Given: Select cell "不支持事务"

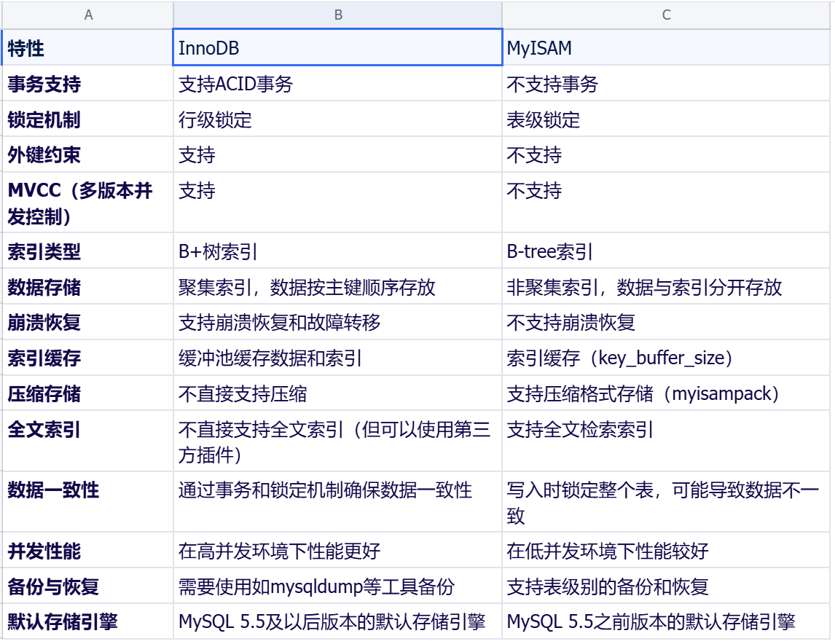Looking at the screenshot, I should tap(666, 84).
